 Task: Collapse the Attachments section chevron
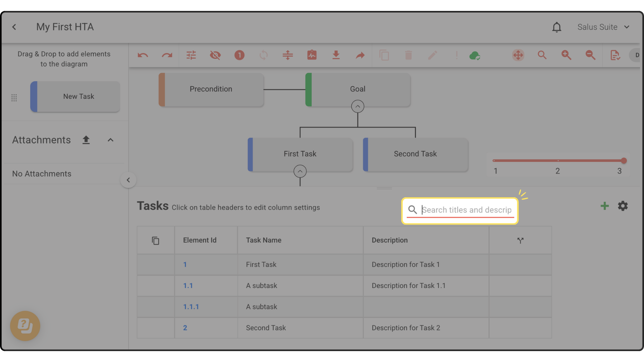pos(110,140)
